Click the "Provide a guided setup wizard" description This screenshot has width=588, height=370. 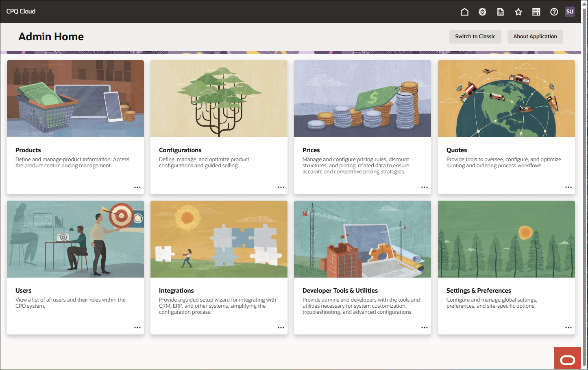tap(218, 306)
